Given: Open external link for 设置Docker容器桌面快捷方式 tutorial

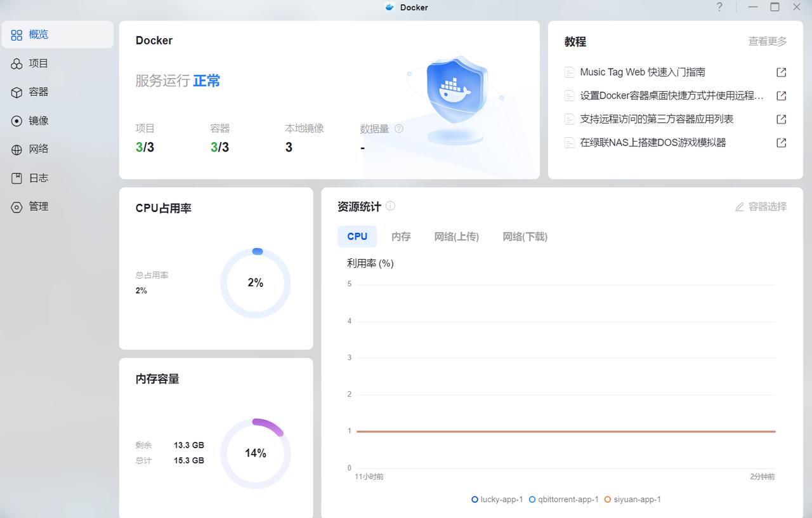Looking at the screenshot, I should [x=782, y=96].
